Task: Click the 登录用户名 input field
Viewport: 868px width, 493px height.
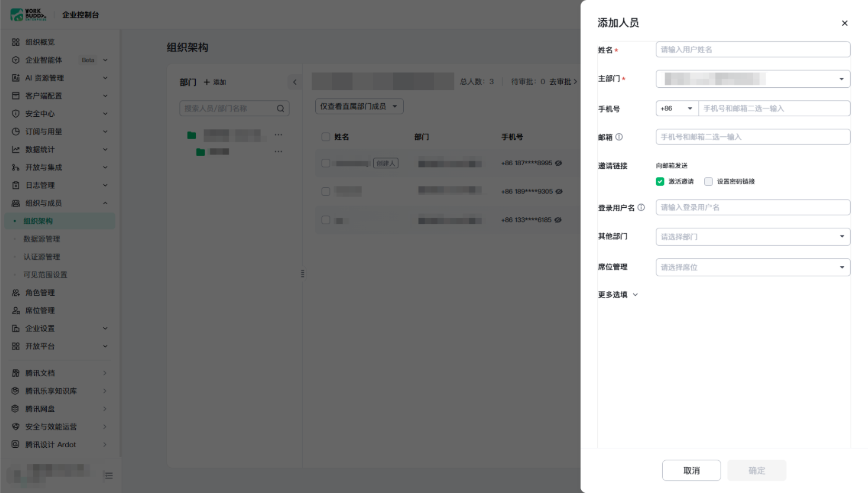Action: 753,207
